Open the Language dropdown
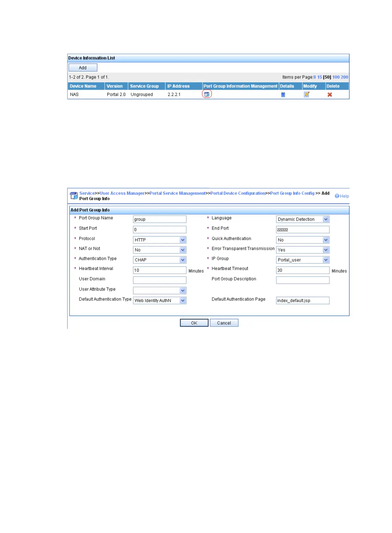Screen dimensions: 392x533 tap(303, 219)
